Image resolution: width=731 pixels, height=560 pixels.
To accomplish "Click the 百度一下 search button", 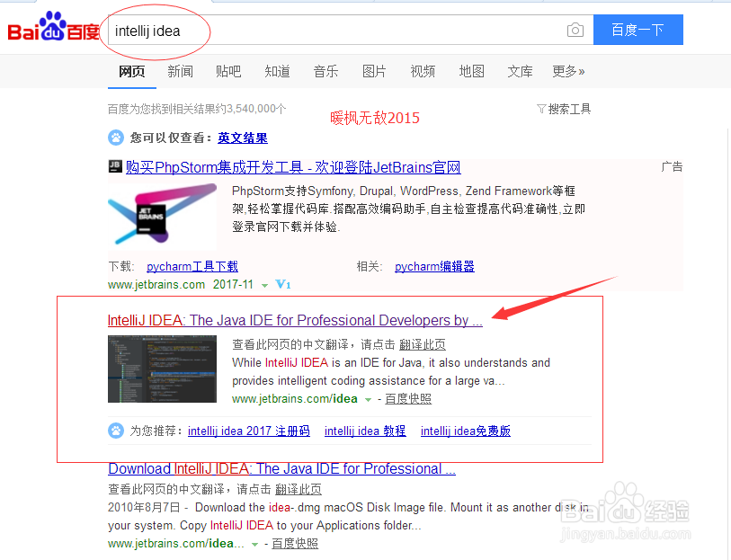I will pos(638,30).
